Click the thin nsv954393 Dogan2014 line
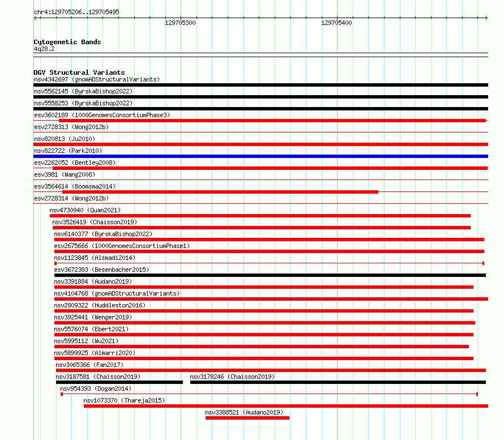 (x=270, y=394)
